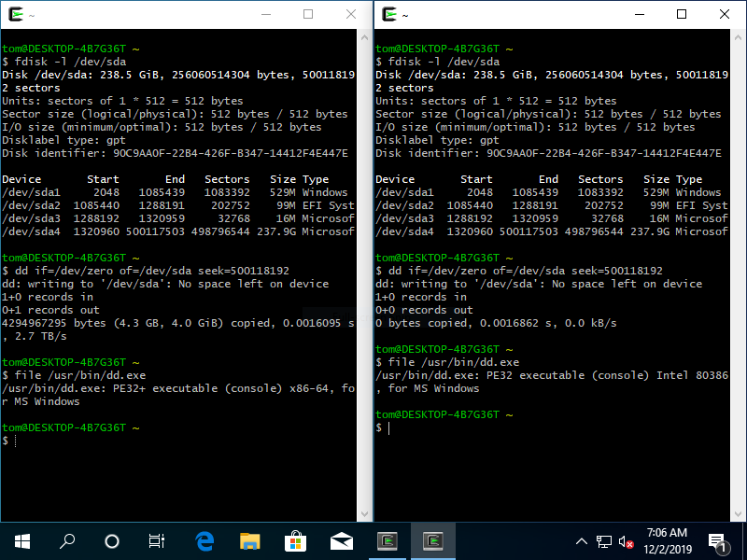Click the right terminal's empty prompt line

[x=551, y=427]
